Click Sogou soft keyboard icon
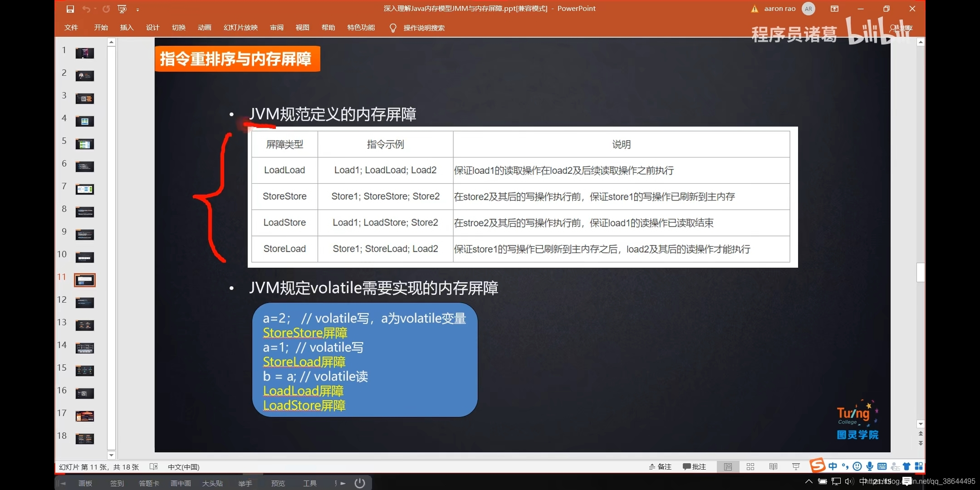This screenshot has width=980, height=490. [x=882, y=466]
